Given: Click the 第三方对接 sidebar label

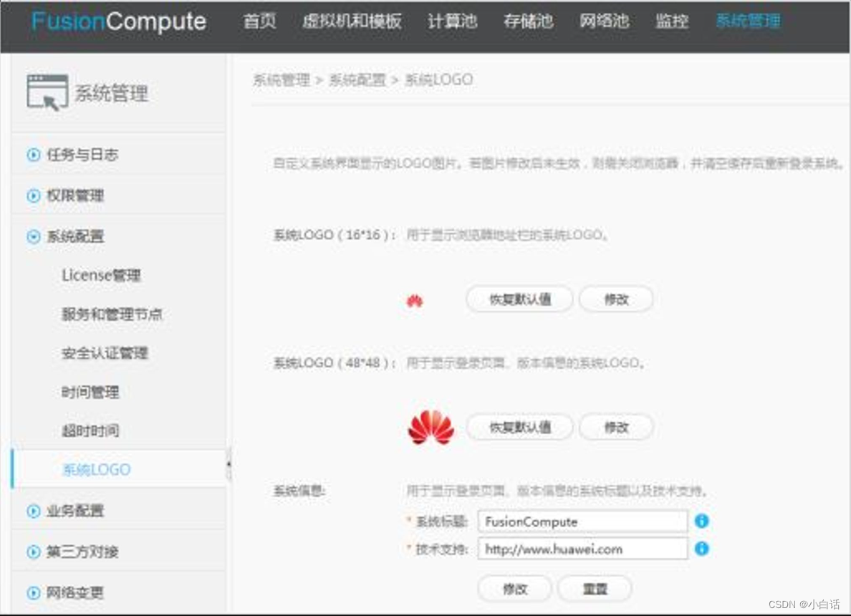Looking at the screenshot, I should 82,552.
